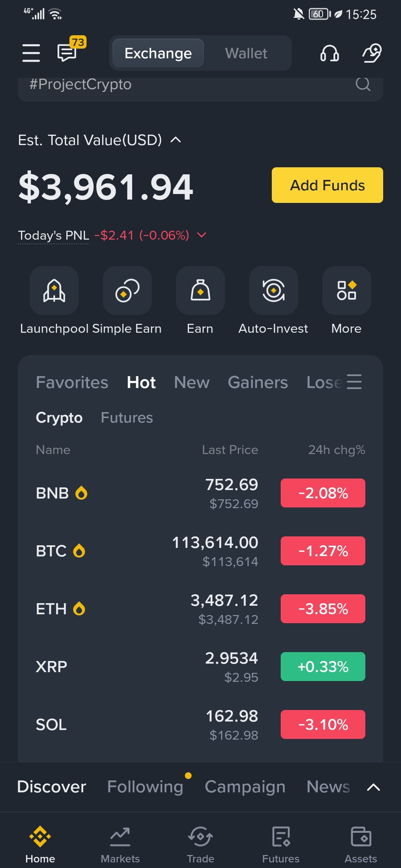Switch to the Gainers tab
This screenshot has width=401, height=868.
(x=258, y=382)
